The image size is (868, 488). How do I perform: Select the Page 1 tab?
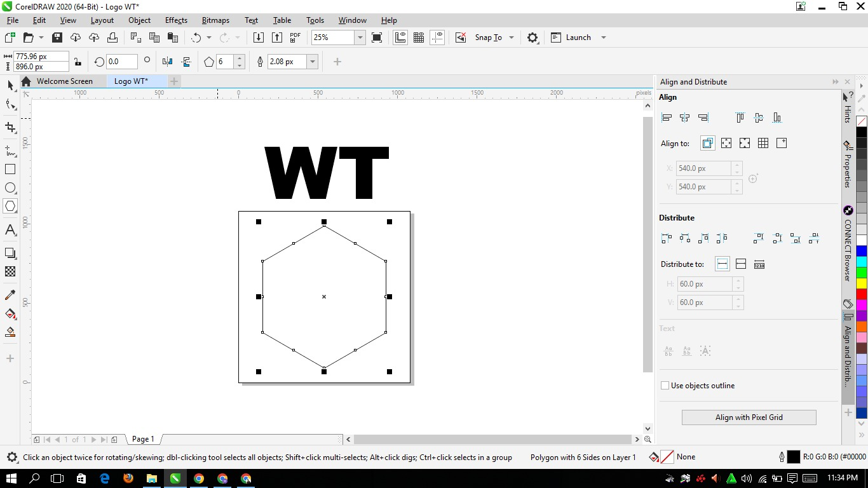coord(143,439)
